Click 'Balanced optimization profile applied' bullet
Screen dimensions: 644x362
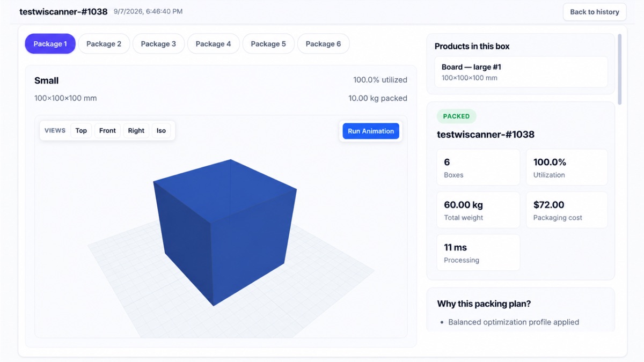click(514, 322)
